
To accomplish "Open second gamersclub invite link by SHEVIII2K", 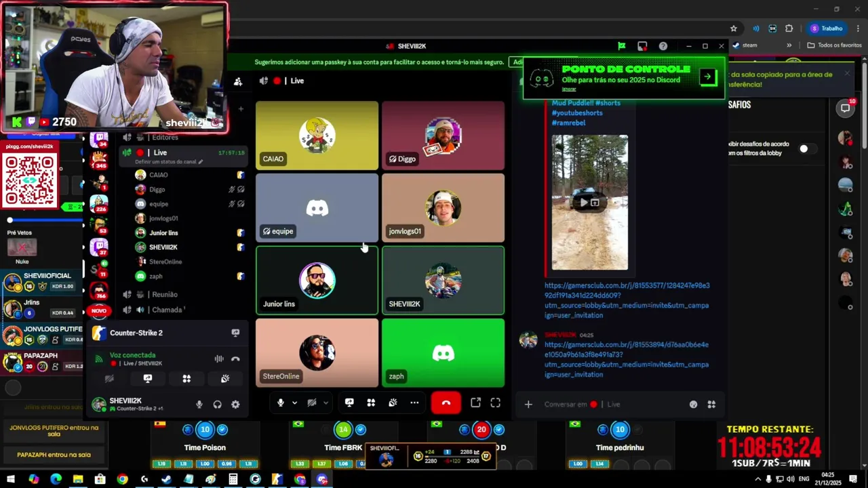I will click(x=626, y=359).
